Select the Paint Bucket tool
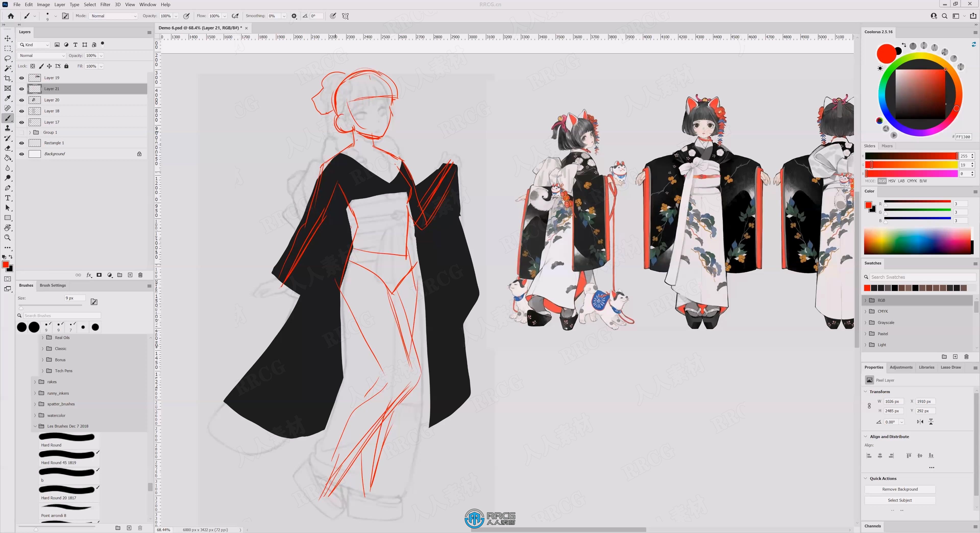This screenshot has width=980, height=533. (x=8, y=158)
